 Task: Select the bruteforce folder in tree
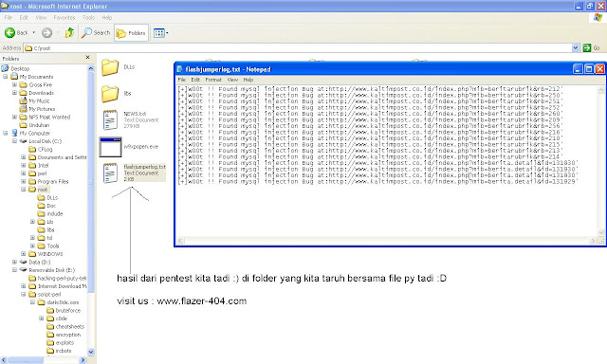tap(67, 311)
